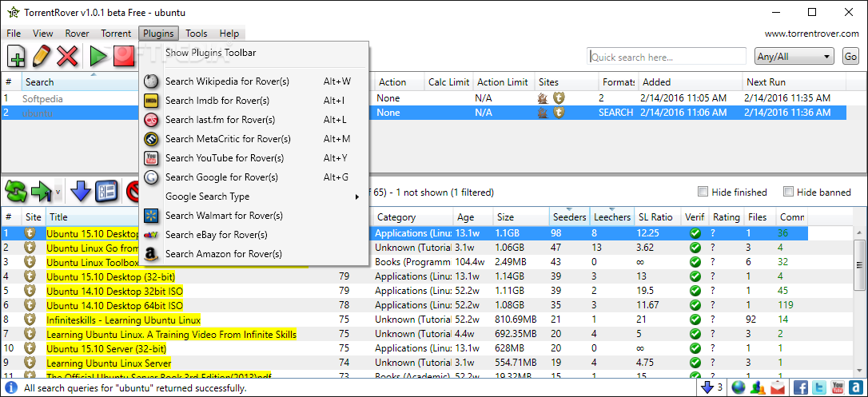This screenshot has width=868, height=397.
Task: Open the Help menu
Action: click(x=229, y=34)
